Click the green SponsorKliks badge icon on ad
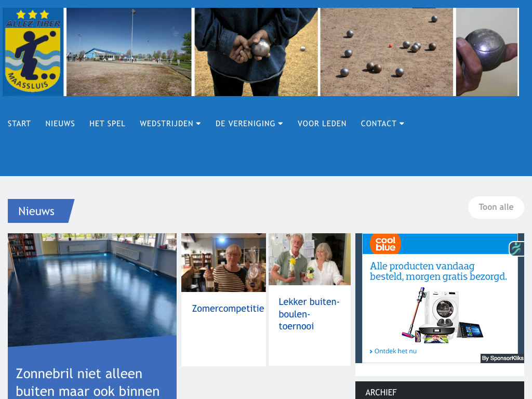Image resolution: width=532 pixels, height=399 pixels. point(516,248)
